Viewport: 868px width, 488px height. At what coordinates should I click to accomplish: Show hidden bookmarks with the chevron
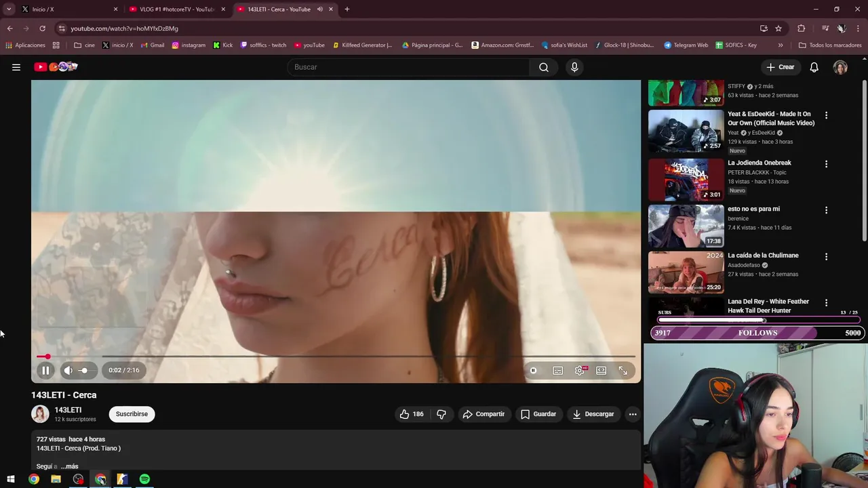[781, 45]
